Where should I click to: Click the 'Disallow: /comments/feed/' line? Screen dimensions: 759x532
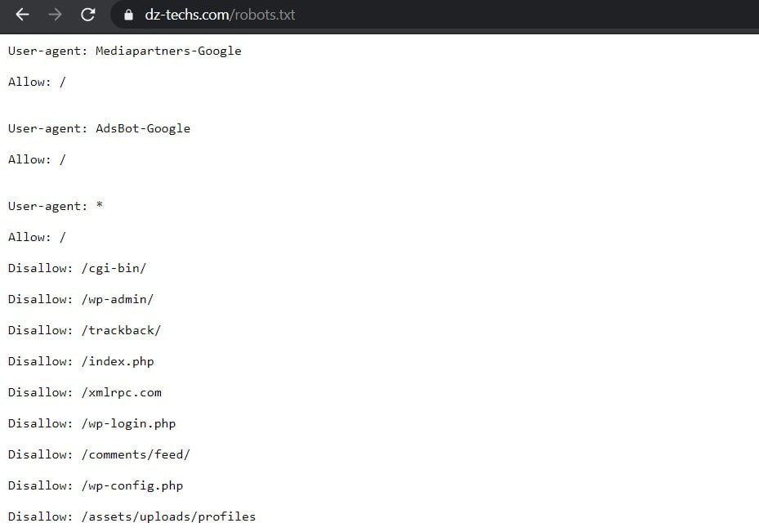[x=99, y=454]
